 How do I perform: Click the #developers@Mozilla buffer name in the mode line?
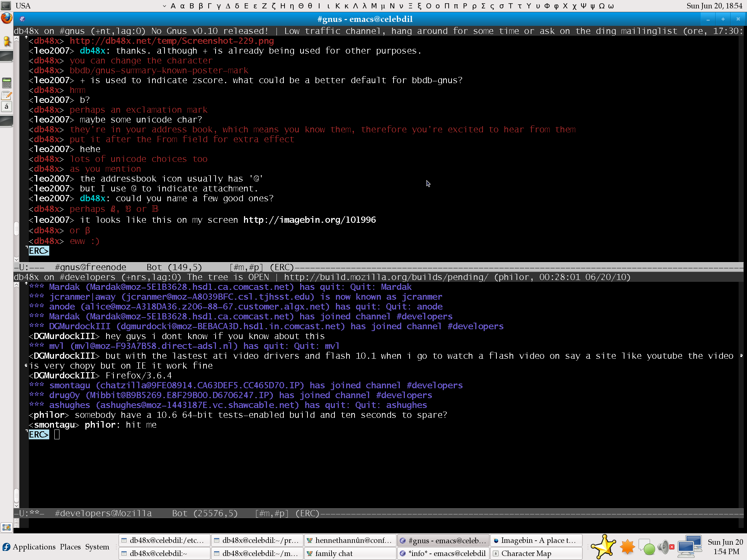(x=103, y=513)
